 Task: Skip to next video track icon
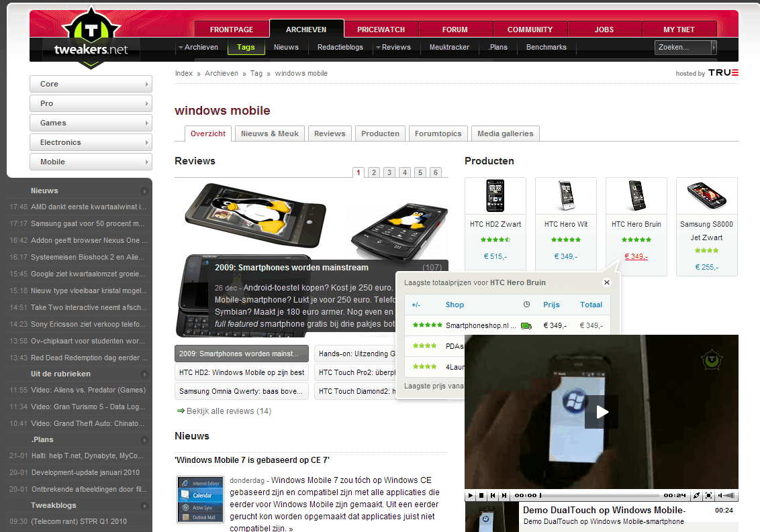point(504,495)
